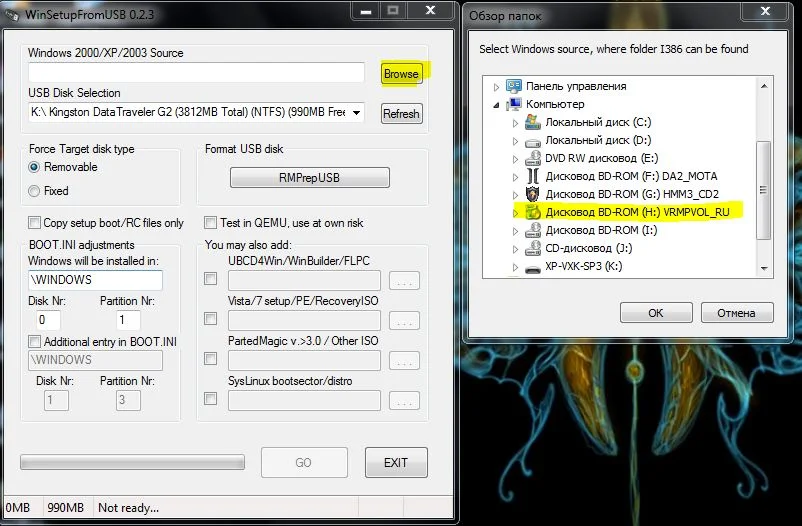Expand BD-ROM (H:) VRMPVOL_RU node
Screen dimensions: 802x526
(516, 213)
